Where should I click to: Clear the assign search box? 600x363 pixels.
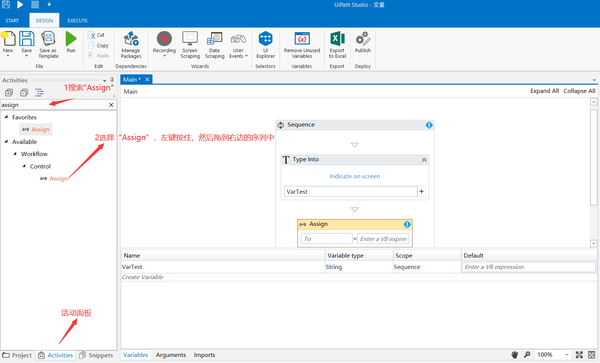111,105
